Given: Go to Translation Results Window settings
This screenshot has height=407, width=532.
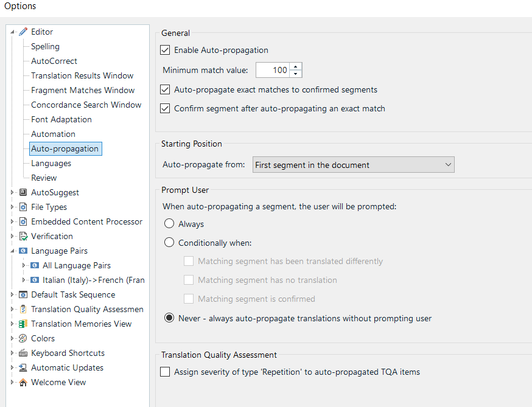Looking at the screenshot, I should [82, 75].
